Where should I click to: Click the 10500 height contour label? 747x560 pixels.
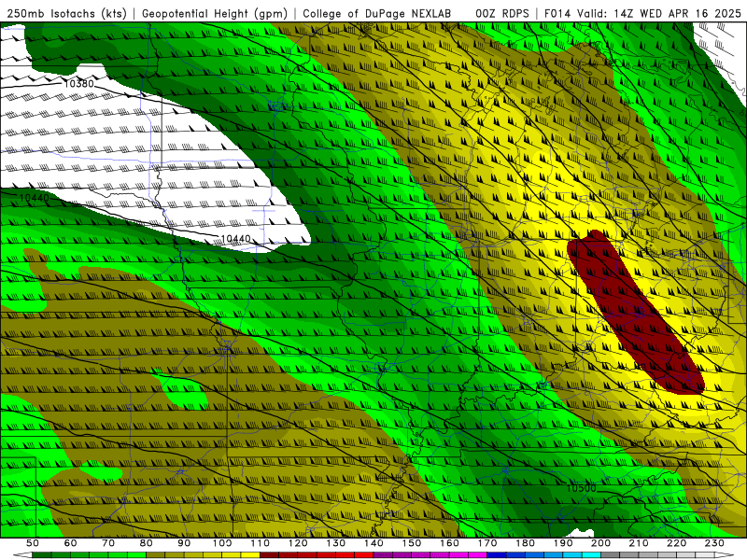[x=581, y=488]
